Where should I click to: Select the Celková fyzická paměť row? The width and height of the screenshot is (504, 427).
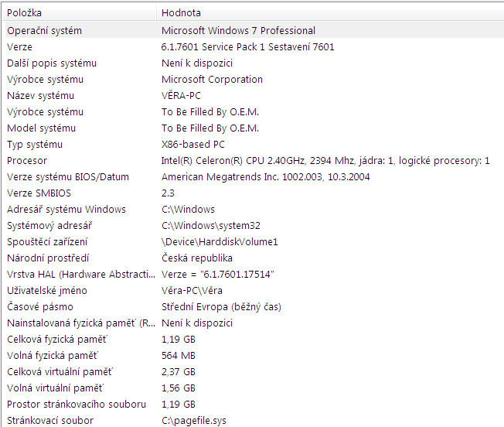click(254, 340)
